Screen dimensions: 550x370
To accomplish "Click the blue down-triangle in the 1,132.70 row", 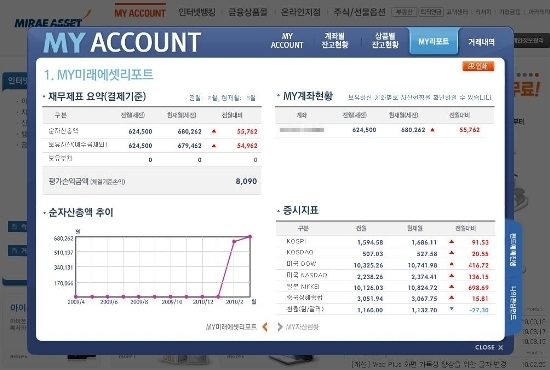I will point(452,309).
